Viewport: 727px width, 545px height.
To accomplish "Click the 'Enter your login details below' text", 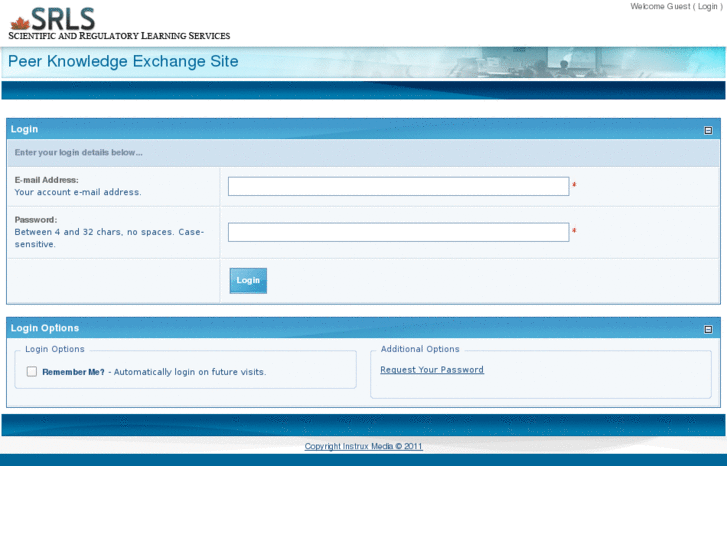I will (x=78, y=153).
